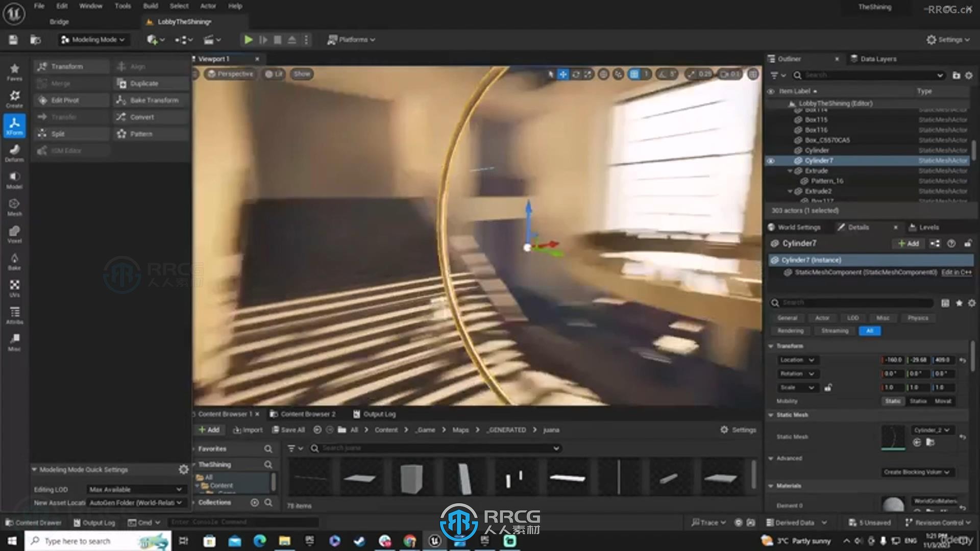Select the Transform tool
The height and width of the screenshot is (551, 980).
point(72,66)
